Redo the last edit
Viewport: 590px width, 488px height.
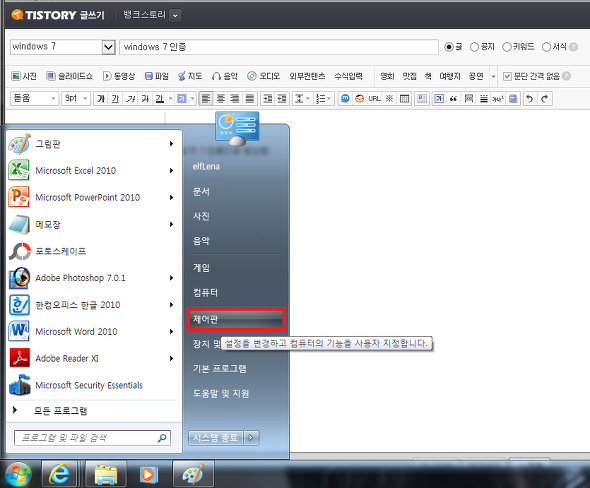tap(544, 99)
